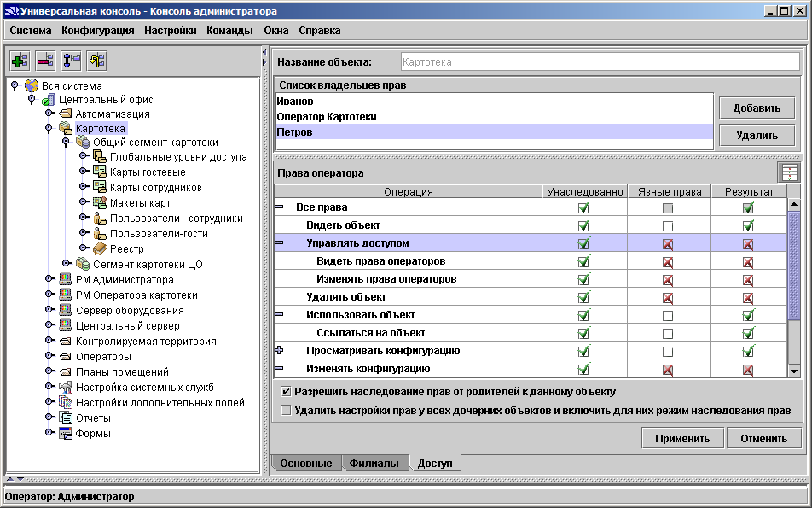Click the Реестр book icon
Image resolution: width=812 pixels, height=508 pixels.
pyautogui.click(x=100, y=248)
